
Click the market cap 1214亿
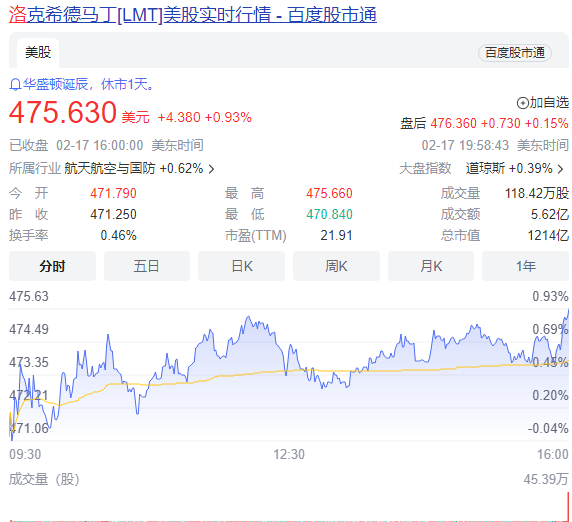click(x=548, y=236)
